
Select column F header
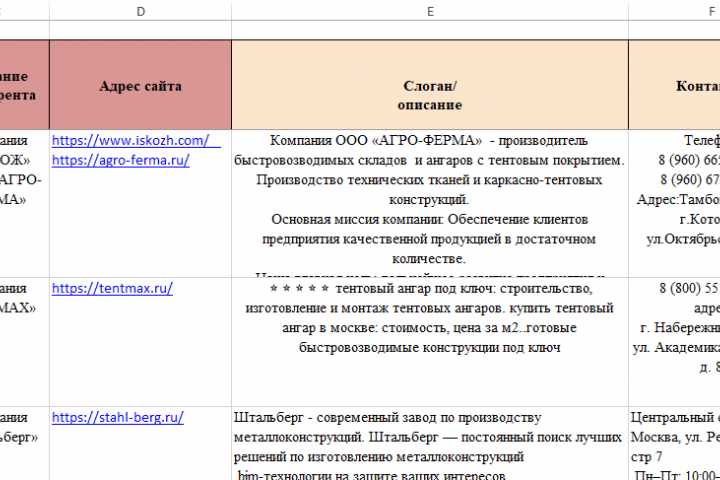675,11
